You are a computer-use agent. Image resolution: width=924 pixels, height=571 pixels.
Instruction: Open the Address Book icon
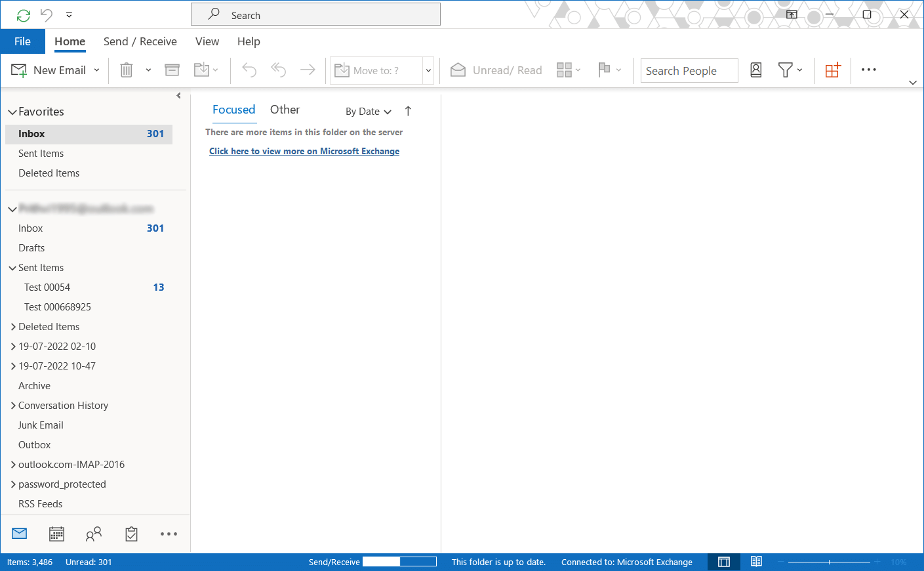point(755,70)
